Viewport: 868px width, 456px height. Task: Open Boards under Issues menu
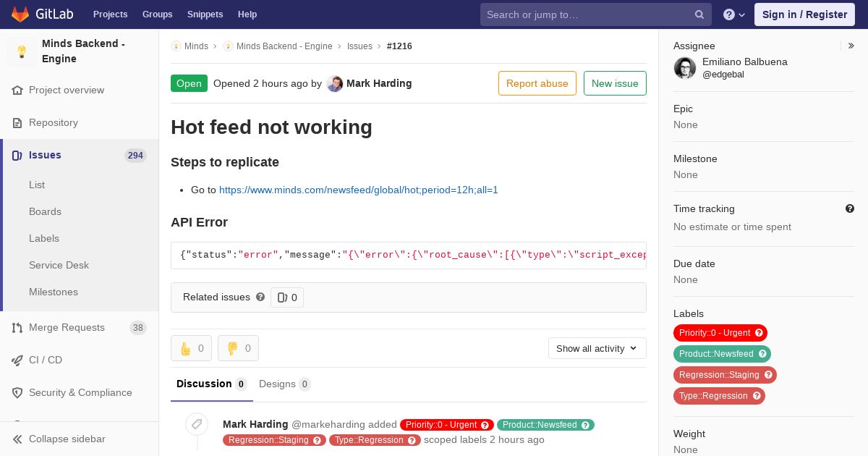click(45, 211)
